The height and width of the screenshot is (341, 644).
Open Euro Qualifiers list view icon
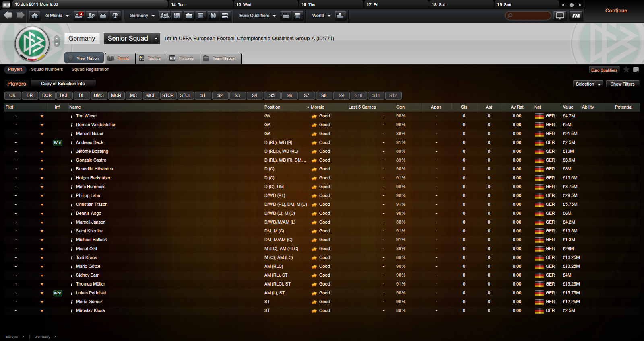(x=286, y=16)
